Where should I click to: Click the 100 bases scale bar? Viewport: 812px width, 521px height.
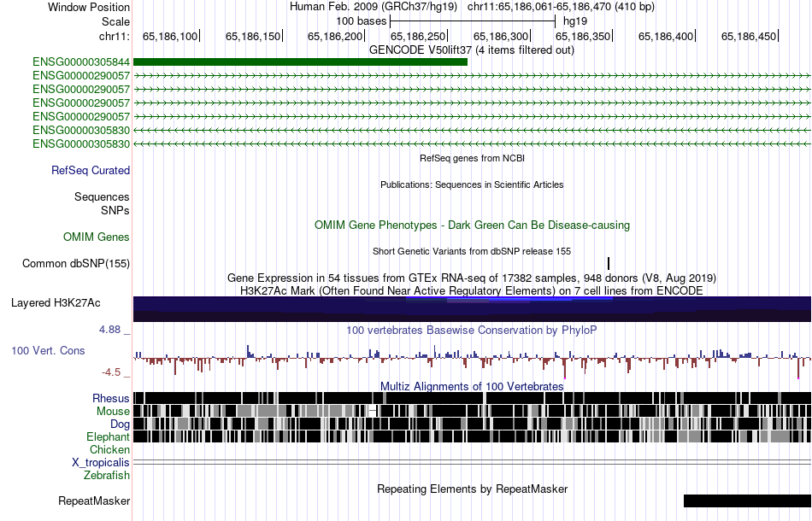(x=473, y=21)
